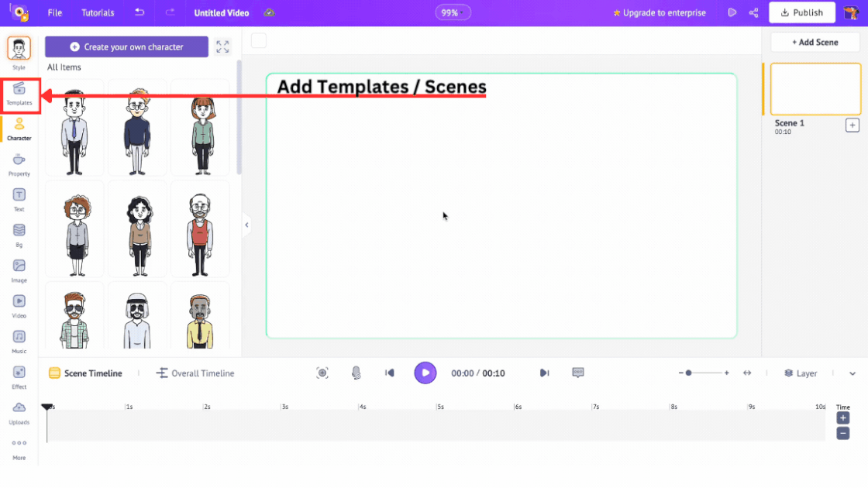Click the Create your own character button

[x=126, y=47]
